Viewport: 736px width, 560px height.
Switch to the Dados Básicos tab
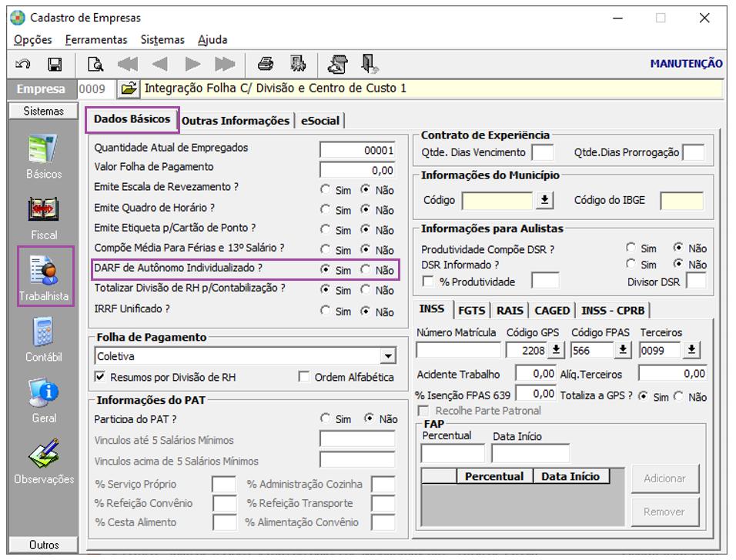coord(132,119)
